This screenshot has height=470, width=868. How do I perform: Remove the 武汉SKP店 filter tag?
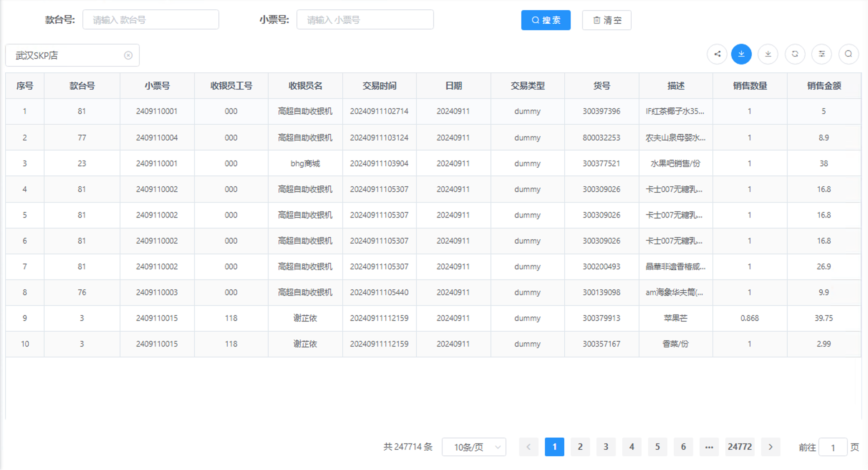(129, 55)
